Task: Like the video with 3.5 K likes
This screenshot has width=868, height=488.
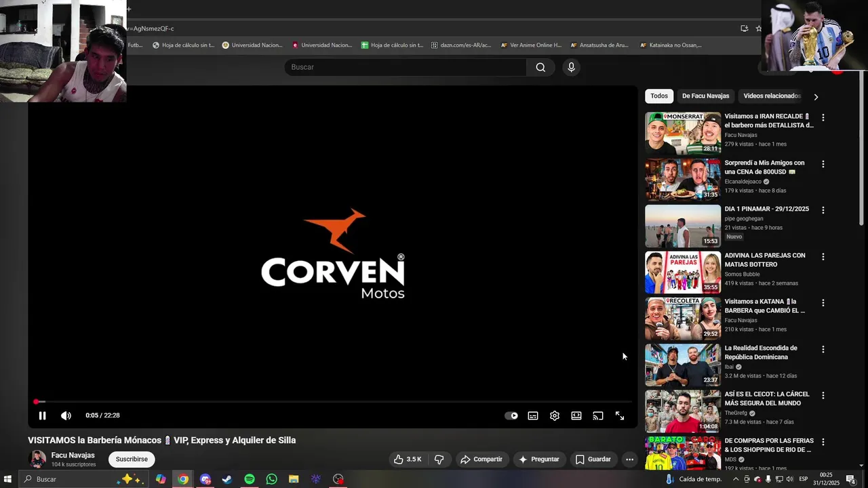Action: pyautogui.click(x=408, y=460)
